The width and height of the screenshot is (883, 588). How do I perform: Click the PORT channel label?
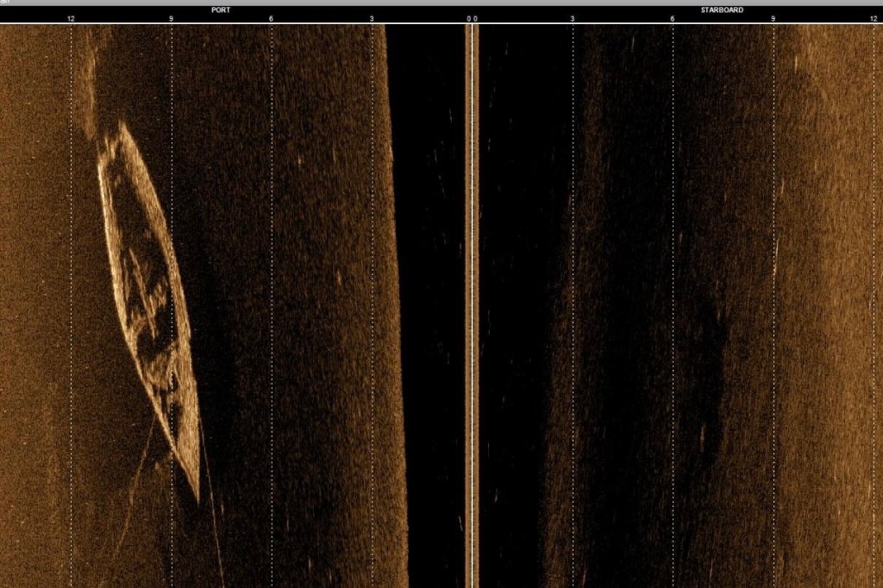pos(221,10)
